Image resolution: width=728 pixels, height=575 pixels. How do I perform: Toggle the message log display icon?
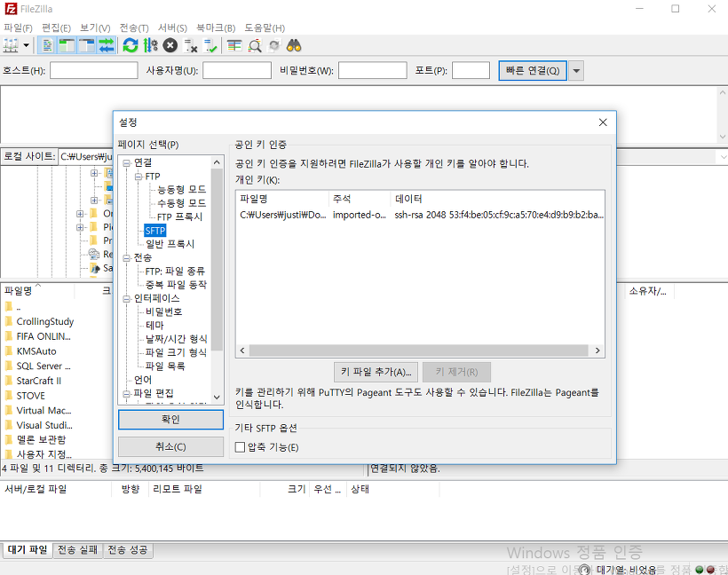click(47, 45)
